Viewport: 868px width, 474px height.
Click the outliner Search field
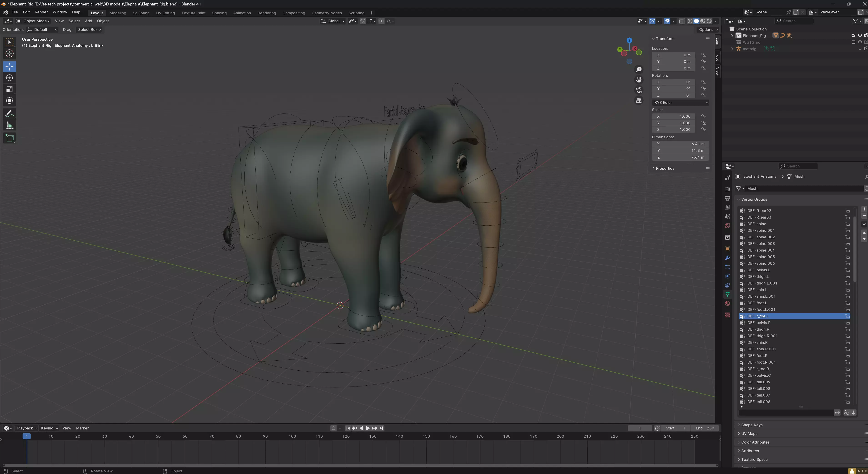794,21
